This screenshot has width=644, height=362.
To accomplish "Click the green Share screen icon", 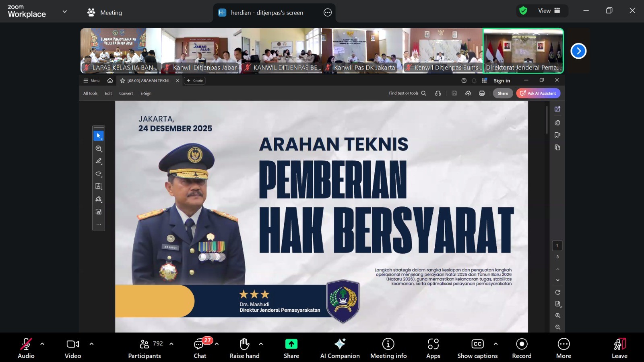I will coord(291,344).
